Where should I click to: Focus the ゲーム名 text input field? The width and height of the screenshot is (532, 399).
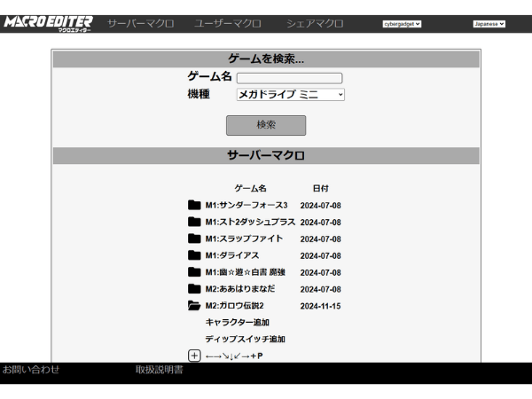[x=289, y=78]
